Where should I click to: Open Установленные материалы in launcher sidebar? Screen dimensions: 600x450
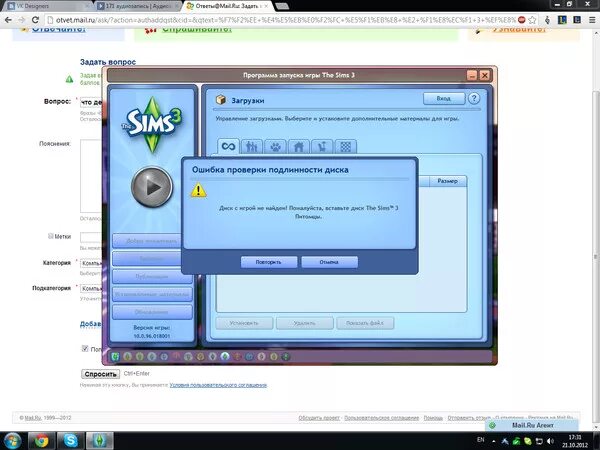152,294
